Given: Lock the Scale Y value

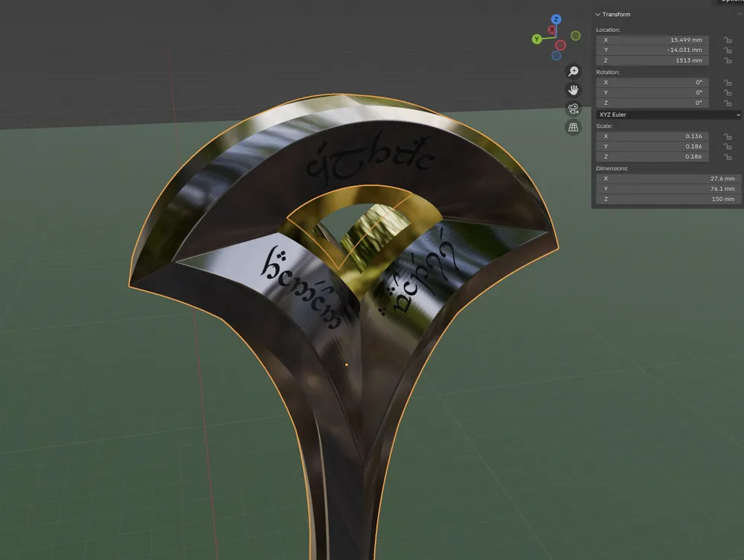Looking at the screenshot, I should 728,147.
